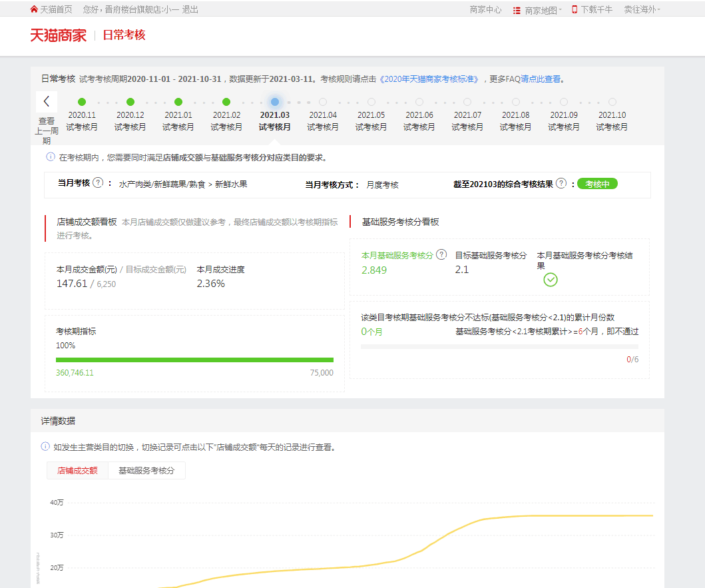Open 商家中心 link
705x588 pixels.
pyautogui.click(x=485, y=9)
